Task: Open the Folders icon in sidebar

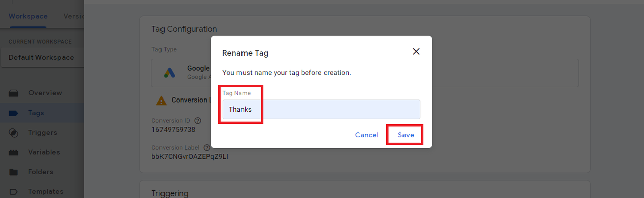Action: click(14, 172)
